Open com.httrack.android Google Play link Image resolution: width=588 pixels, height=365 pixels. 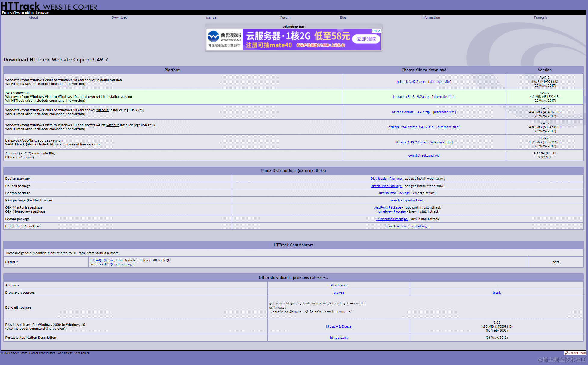[423, 156]
